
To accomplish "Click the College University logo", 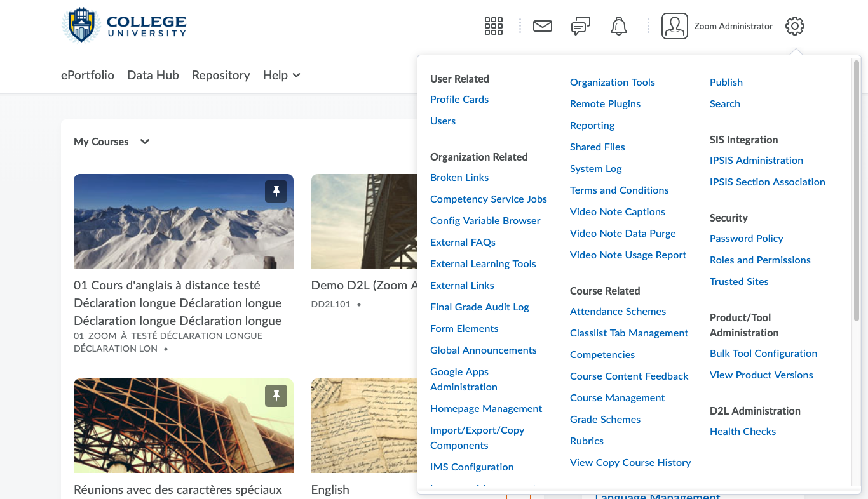I will coord(124,25).
